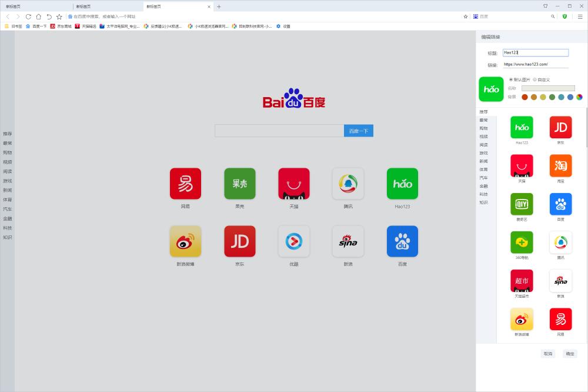Select 视频 category in the edit panel

point(484,137)
